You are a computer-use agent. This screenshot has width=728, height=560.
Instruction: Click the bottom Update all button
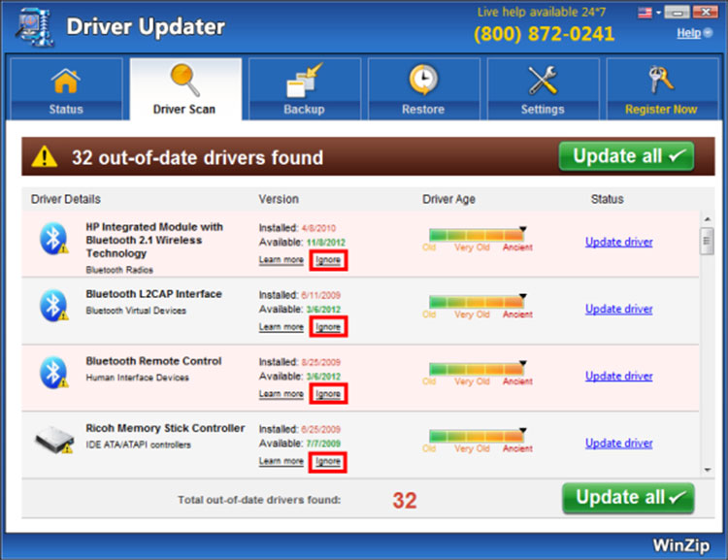(x=628, y=498)
